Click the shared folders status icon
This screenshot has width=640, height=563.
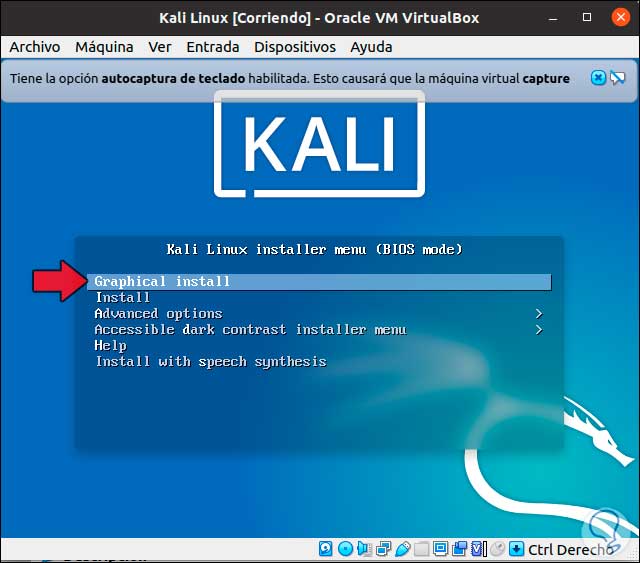click(x=421, y=549)
